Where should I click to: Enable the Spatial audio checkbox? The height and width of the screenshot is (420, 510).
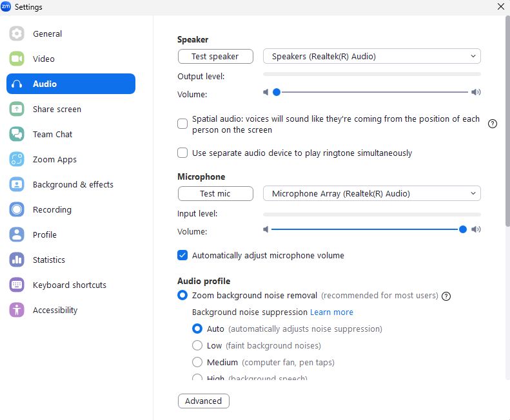(182, 124)
